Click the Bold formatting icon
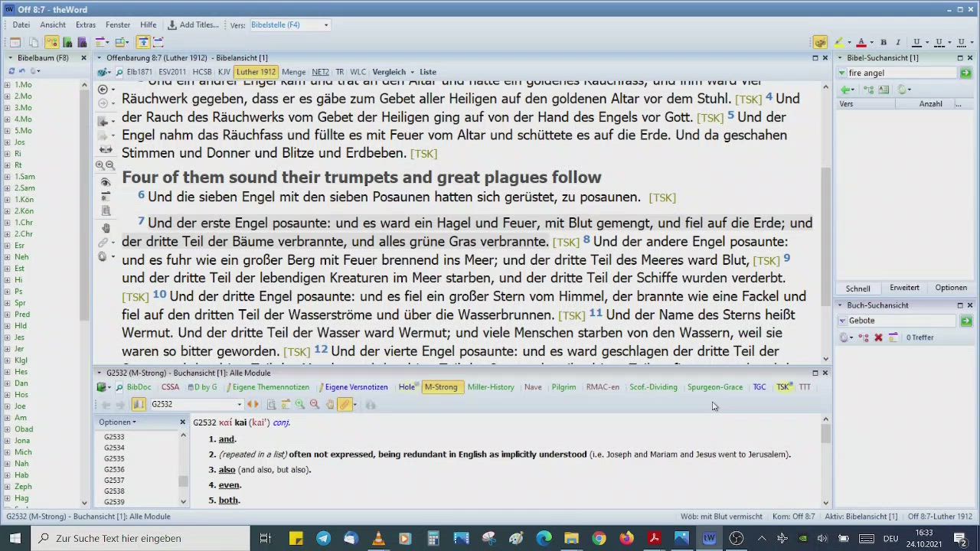The width and height of the screenshot is (980, 551). 883,42
